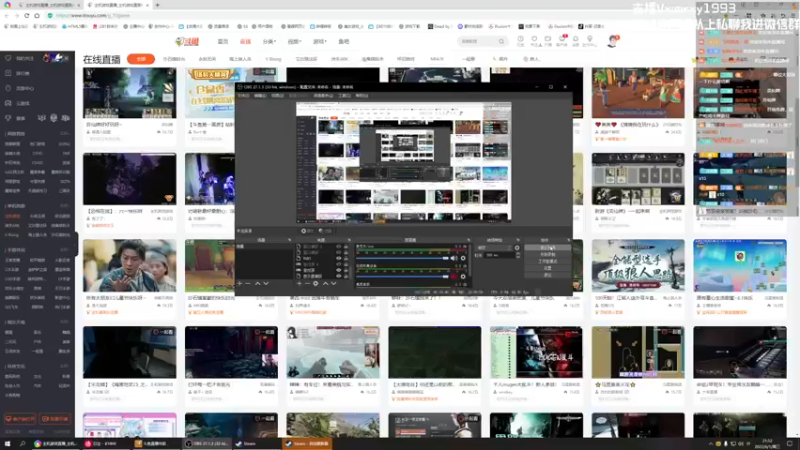Toggle lock of first OBS source

coord(346,246)
